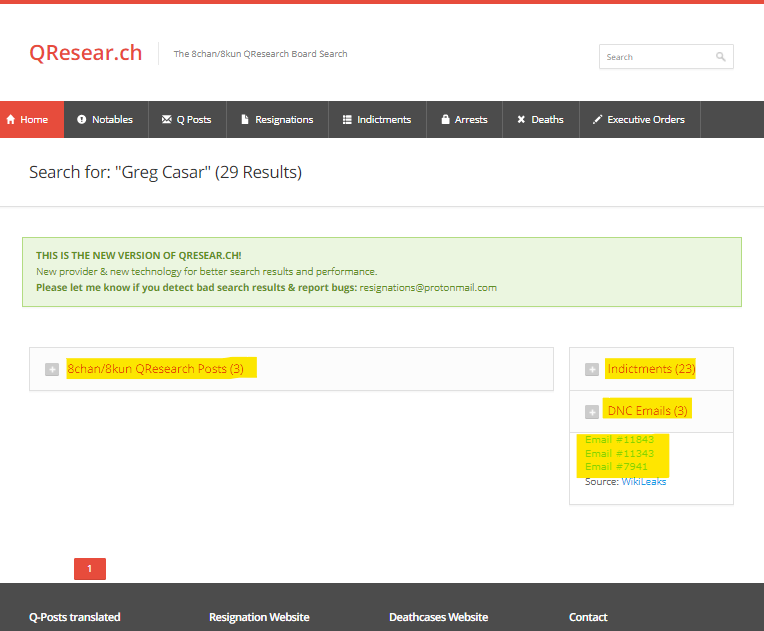Click the 8chan/8kun QResearch Board Search tagline
Viewport: 764px width, 631px height.
click(261, 54)
